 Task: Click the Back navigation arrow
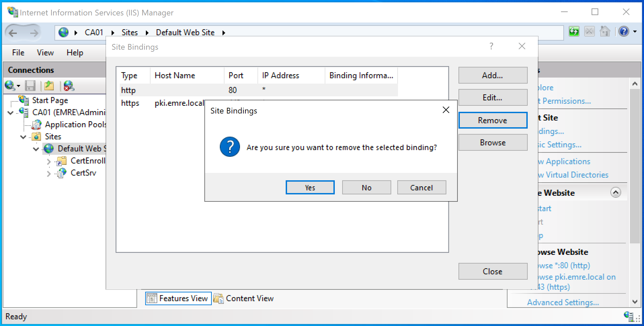[x=13, y=33]
